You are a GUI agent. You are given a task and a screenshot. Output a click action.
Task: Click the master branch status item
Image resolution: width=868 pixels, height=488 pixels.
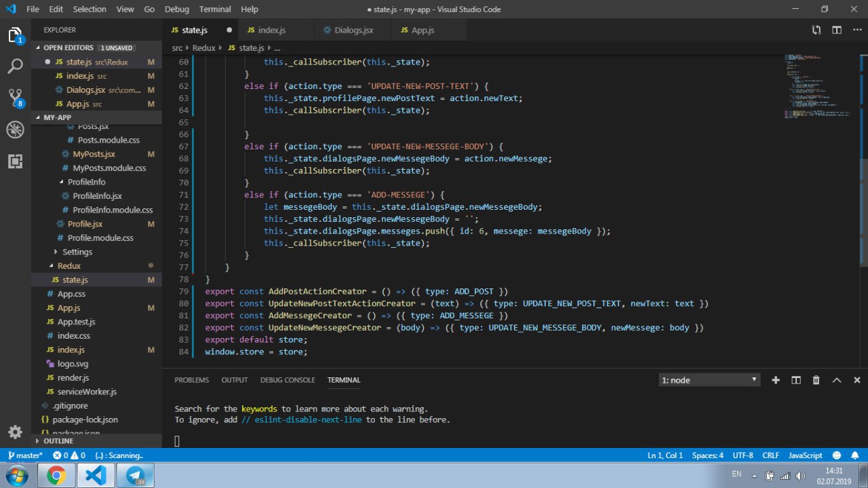25,455
